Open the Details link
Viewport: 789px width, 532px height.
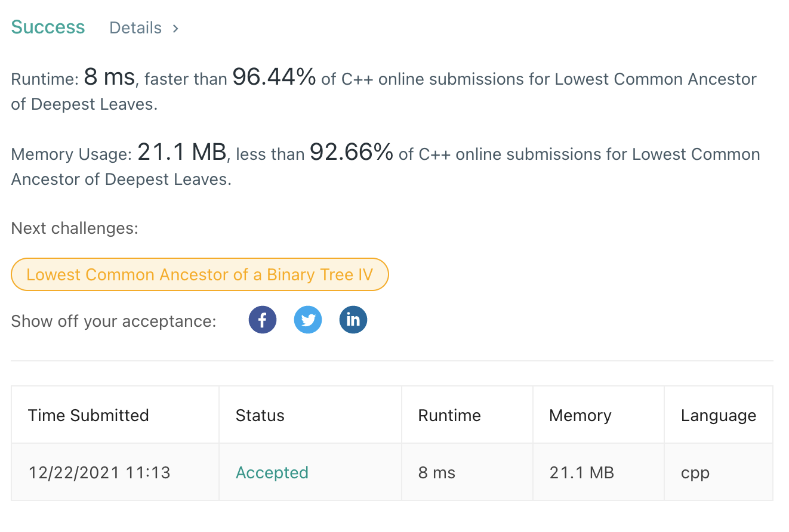click(135, 27)
